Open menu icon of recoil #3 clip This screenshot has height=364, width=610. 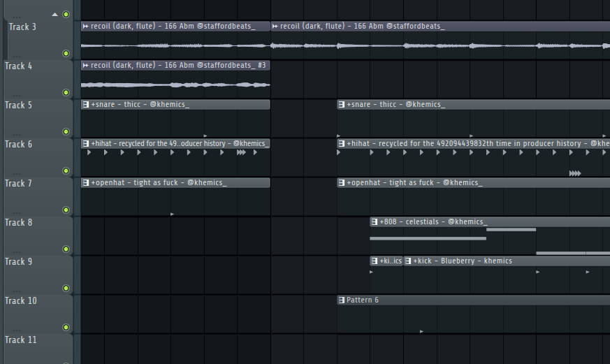click(x=85, y=66)
